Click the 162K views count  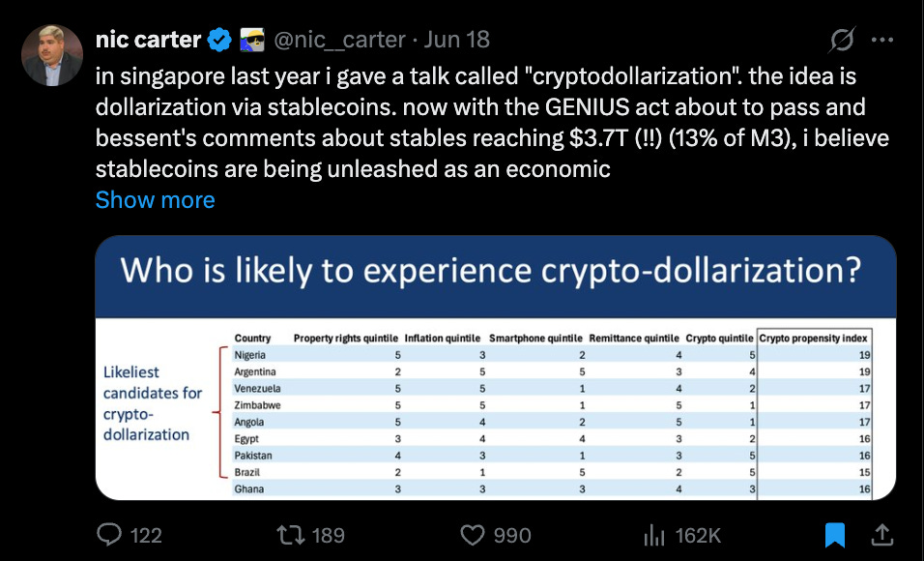pos(698,536)
